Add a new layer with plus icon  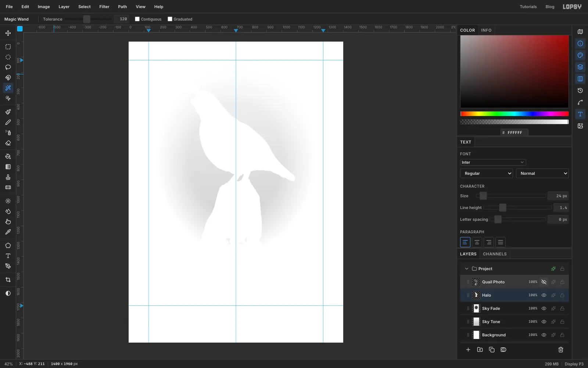tap(468, 350)
